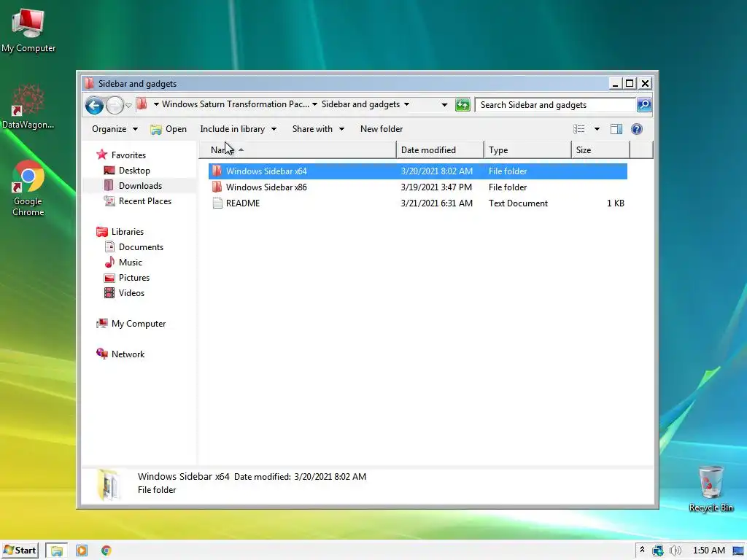The image size is (747, 560).
Task: Open Help with the question mark icon
Action: pyautogui.click(x=636, y=129)
